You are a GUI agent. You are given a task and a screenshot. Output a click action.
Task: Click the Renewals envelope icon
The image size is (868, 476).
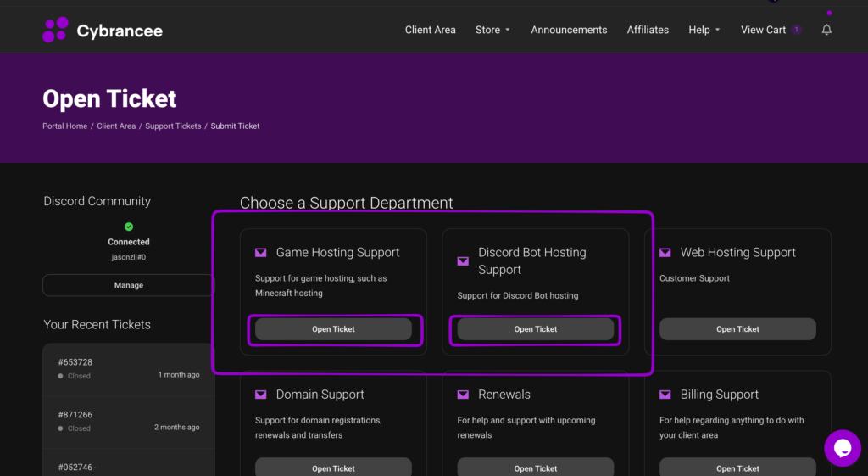(463, 395)
